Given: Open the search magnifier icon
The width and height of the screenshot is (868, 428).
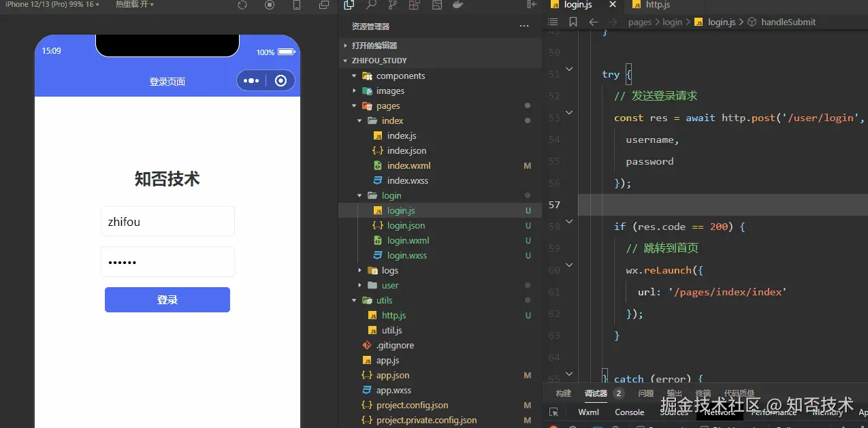Looking at the screenshot, I should click(x=371, y=5).
